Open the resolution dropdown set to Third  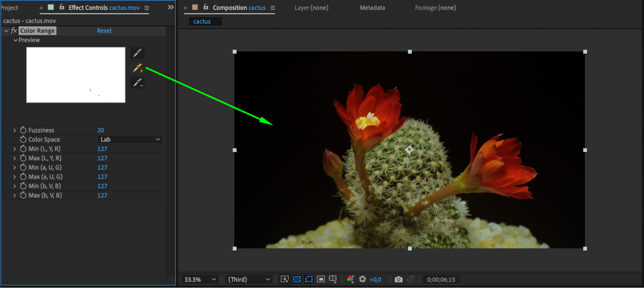tap(249, 279)
